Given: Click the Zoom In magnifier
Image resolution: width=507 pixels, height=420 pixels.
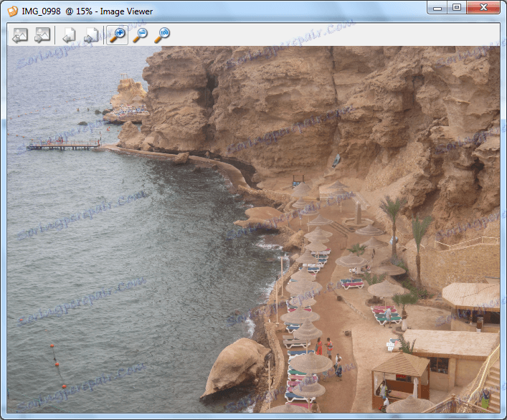Looking at the screenshot, I should point(117,35).
